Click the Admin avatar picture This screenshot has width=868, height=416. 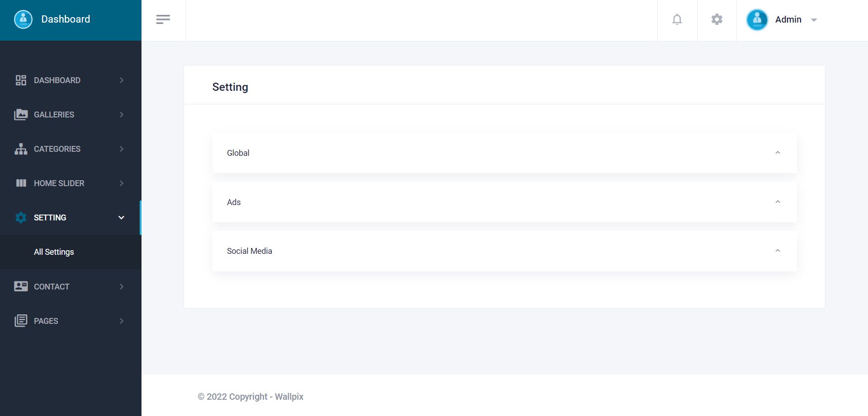(x=757, y=20)
